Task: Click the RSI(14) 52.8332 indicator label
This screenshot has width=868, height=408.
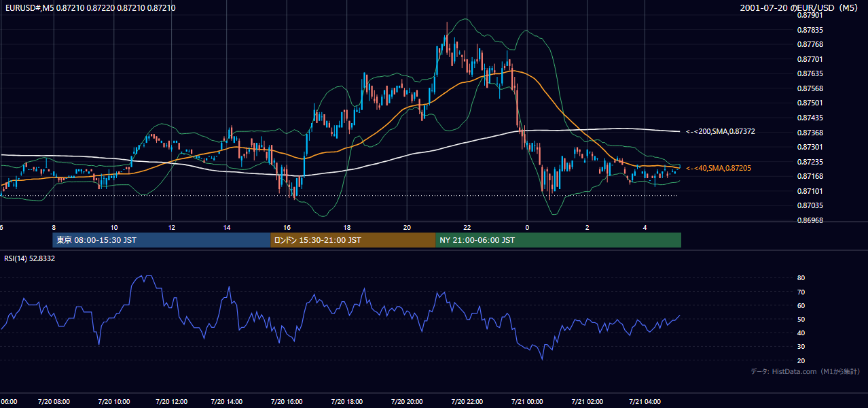Action: point(30,258)
